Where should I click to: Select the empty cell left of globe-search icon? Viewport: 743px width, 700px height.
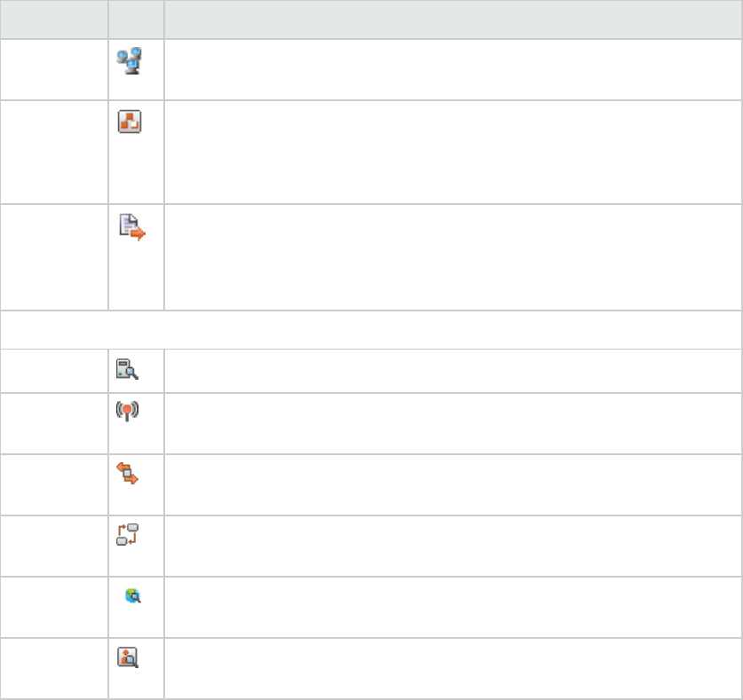(54, 607)
